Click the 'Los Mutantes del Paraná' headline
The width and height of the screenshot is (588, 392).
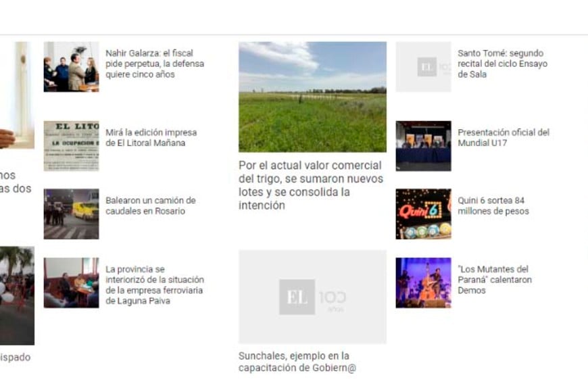click(x=494, y=280)
